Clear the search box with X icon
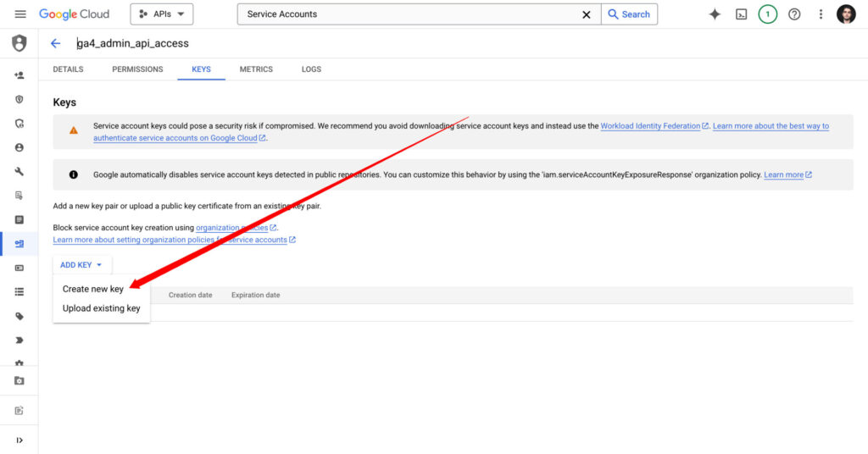 (x=586, y=14)
